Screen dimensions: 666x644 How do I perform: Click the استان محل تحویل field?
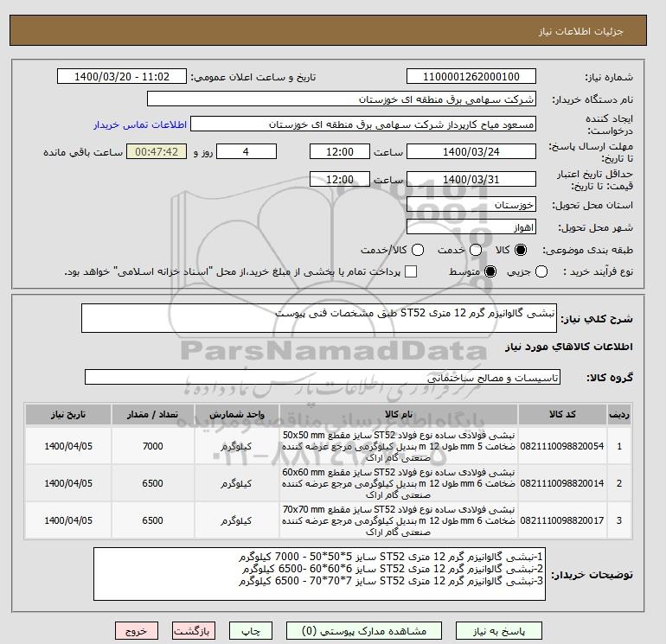point(471,206)
